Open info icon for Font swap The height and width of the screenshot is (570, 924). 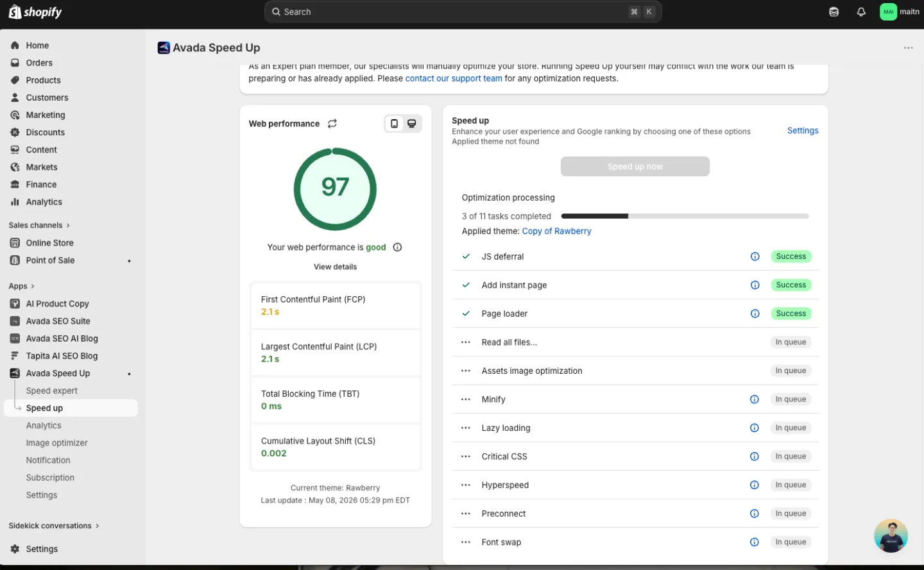[755, 542]
